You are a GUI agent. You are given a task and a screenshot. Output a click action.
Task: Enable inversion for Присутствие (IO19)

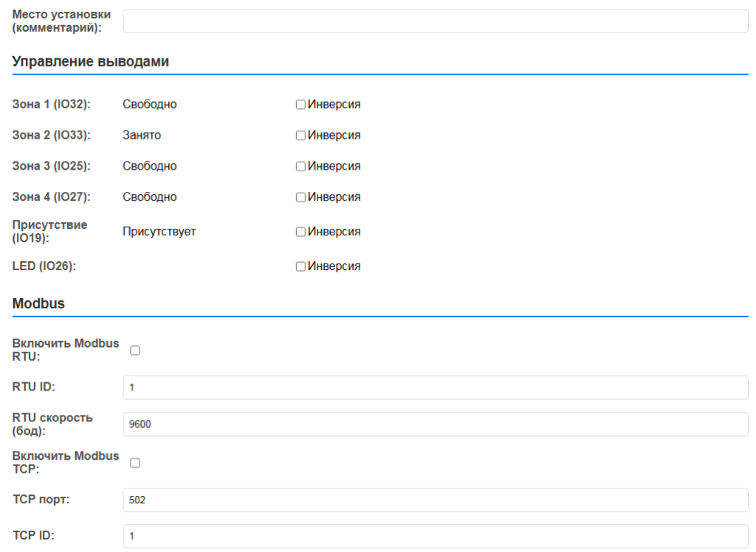[300, 232]
